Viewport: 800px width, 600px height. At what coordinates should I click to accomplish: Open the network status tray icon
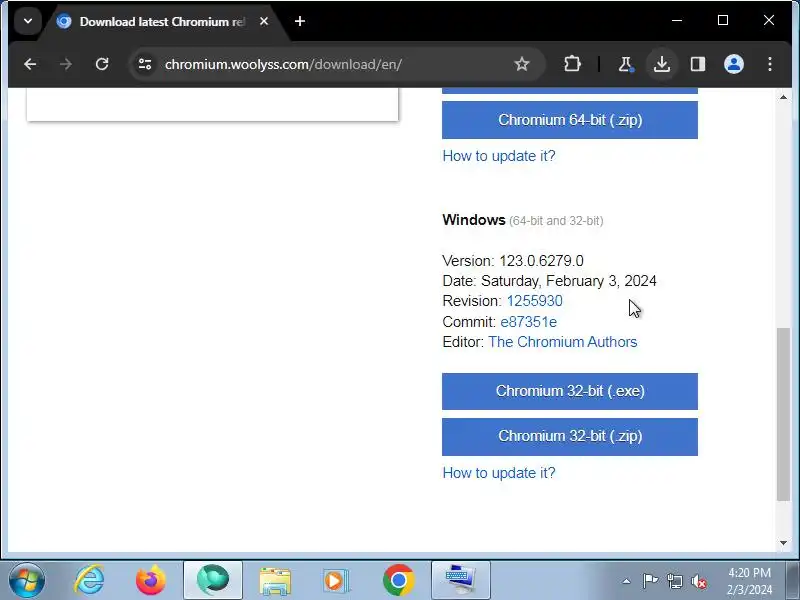[674, 581]
